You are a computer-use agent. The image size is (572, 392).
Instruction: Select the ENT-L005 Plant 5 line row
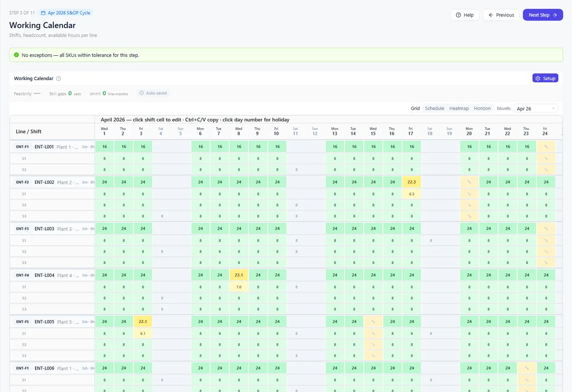[52, 322]
